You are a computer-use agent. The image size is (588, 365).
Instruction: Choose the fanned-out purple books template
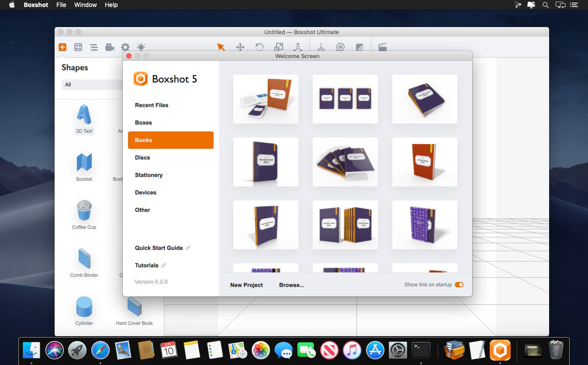click(x=345, y=162)
